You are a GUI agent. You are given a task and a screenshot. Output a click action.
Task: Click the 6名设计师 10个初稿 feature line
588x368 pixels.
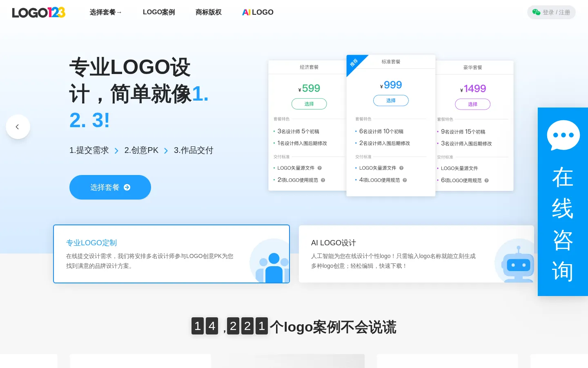pos(381,132)
